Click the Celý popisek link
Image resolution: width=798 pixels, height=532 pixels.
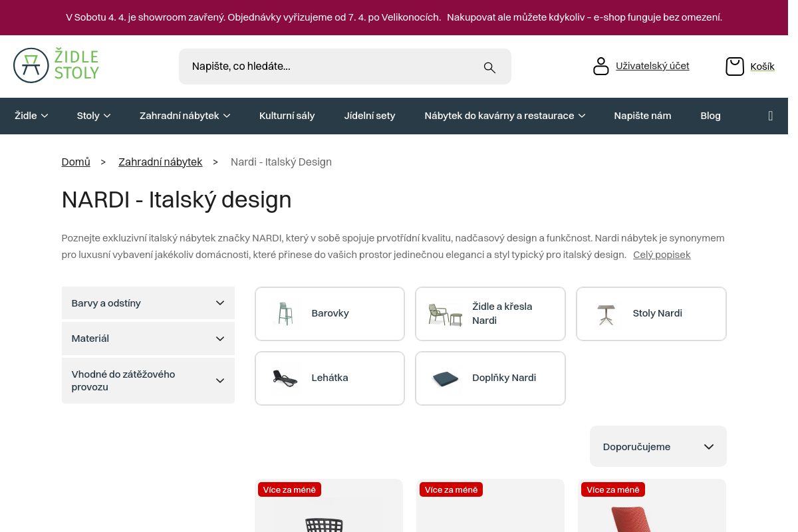point(661,255)
